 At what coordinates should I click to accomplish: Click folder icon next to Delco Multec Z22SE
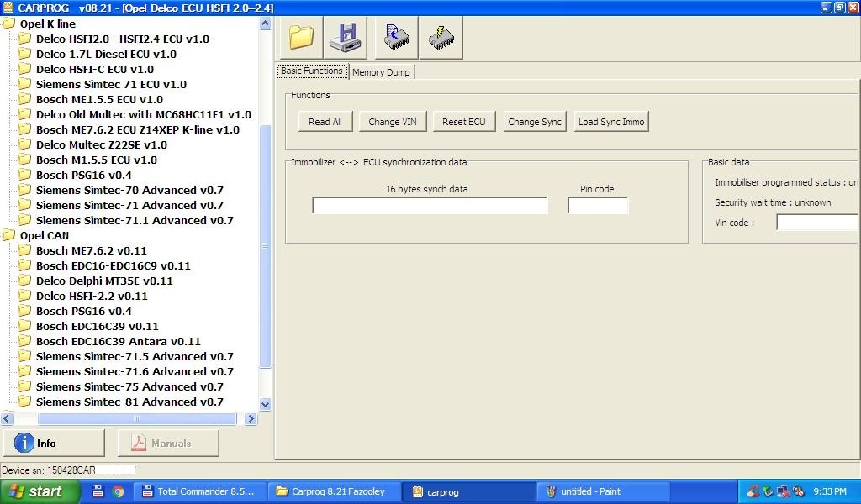[24, 144]
